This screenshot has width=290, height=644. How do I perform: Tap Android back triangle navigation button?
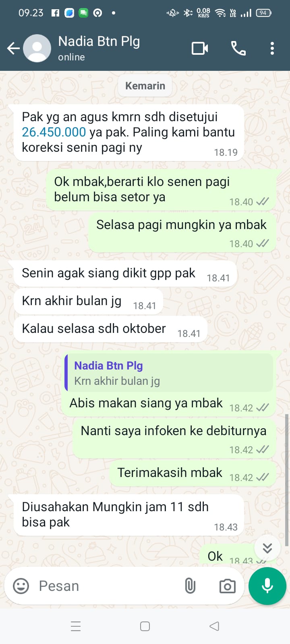[x=214, y=626]
